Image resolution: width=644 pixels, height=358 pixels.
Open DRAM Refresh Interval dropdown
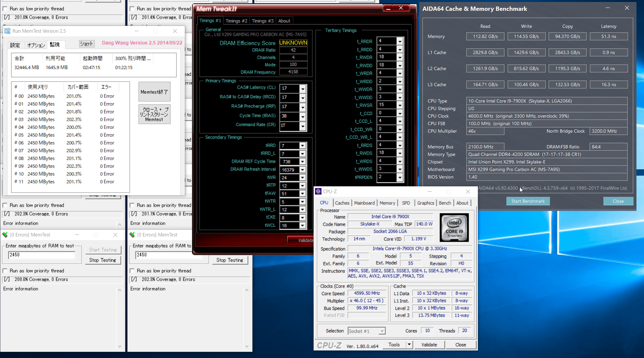pyautogui.click(x=302, y=170)
